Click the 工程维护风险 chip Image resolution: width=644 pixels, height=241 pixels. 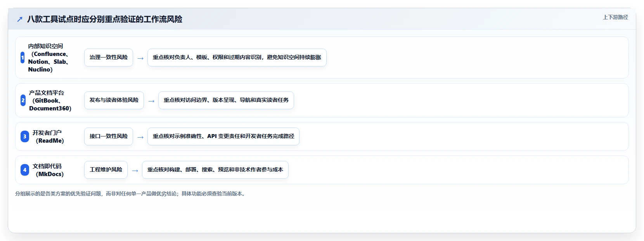(x=106, y=170)
